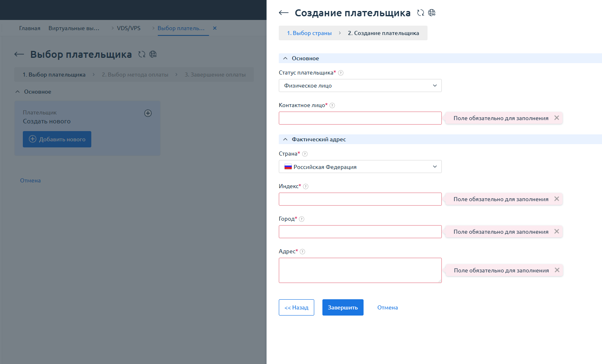Show help hint for Индекс field

click(x=306, y=186)
